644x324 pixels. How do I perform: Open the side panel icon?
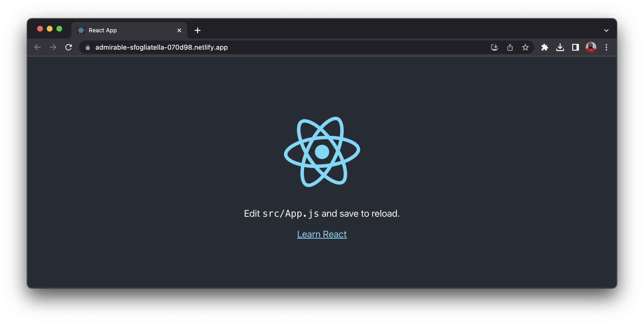point(575,47)
